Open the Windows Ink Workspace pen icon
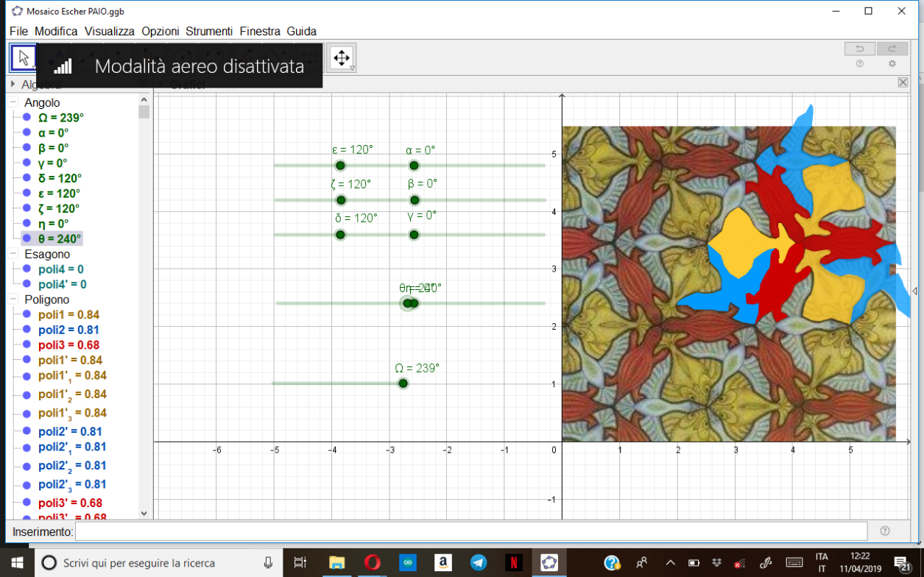924x577 pixels. [x=766, y=563]
